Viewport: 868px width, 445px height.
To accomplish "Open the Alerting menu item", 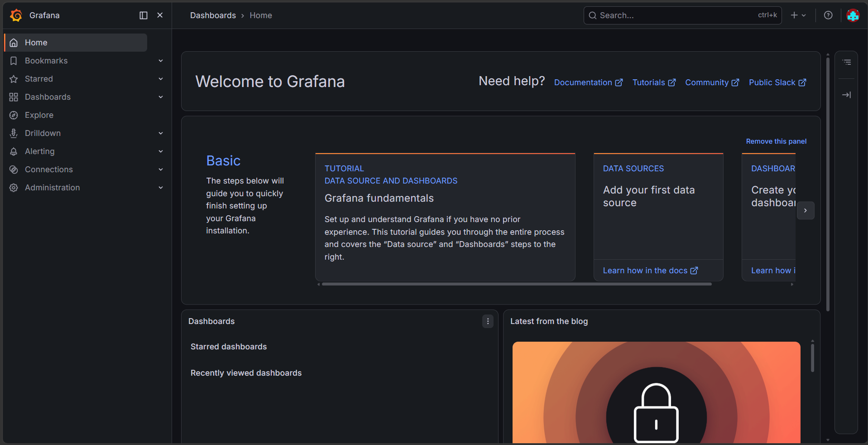I will point(39,151).
